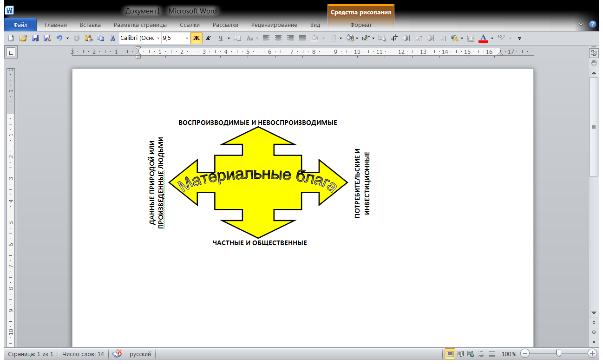This screenshot has height=364, width=603.
Task: Open the borders dropdown arrow
Action: click(341, 38)
